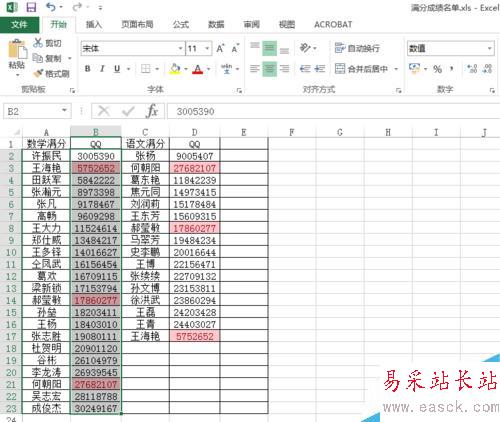Image resolution: width=500 pixels, height=422 pixels.
Task: Click the Redo arrow icon
Action: [x=77, y=7]
